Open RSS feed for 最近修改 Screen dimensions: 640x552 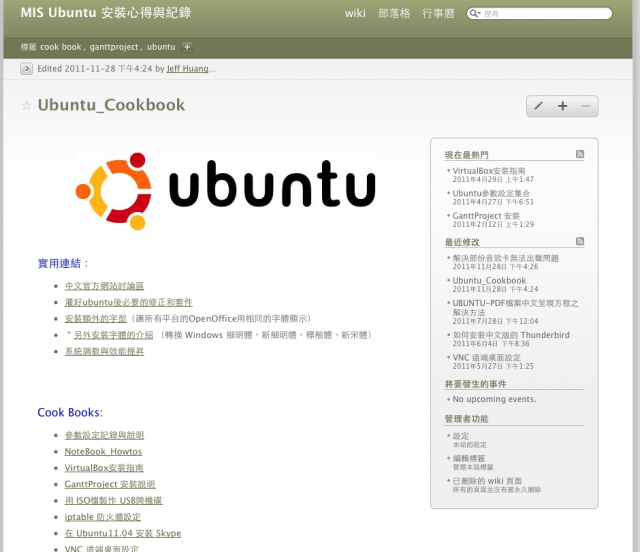(580, 241)
